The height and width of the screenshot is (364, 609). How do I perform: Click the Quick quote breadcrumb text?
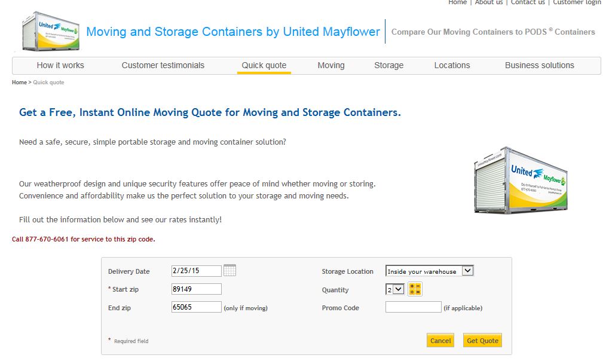point(48,82)
